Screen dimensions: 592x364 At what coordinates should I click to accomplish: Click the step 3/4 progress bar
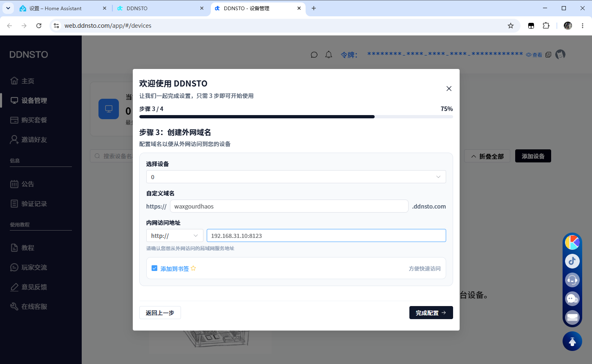click(296, 117)
